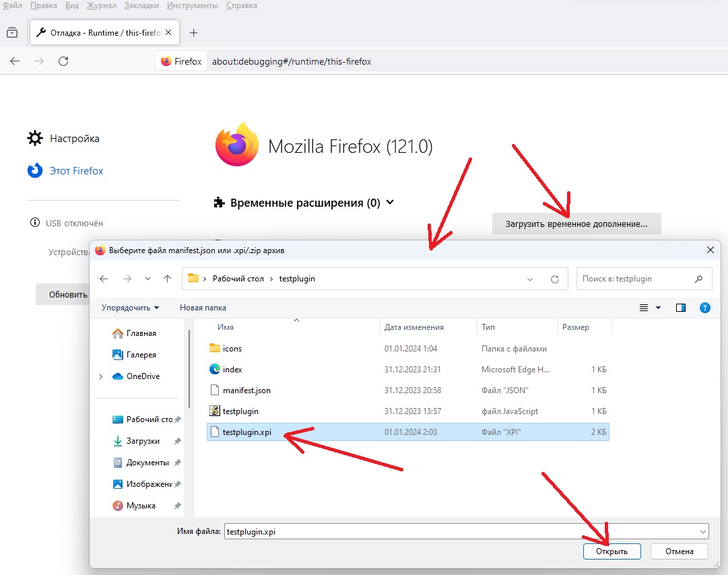
Task: Collapse the Временные расширения section
Action: 390,203
